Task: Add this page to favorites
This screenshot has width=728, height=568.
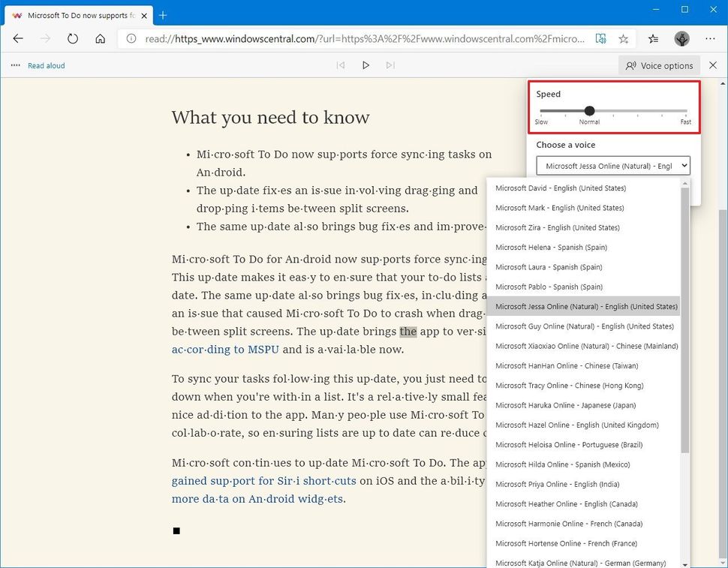Action: pyautogui.click(x=624, y=38)
